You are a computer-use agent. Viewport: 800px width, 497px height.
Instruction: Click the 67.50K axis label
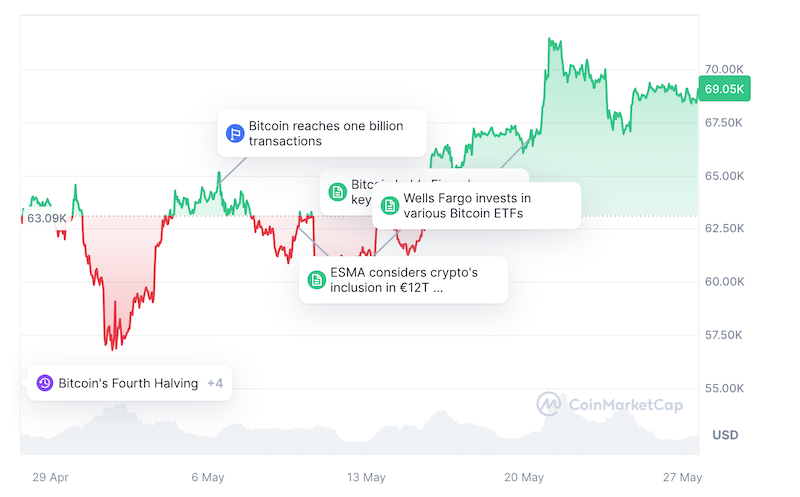coord(723,122)
